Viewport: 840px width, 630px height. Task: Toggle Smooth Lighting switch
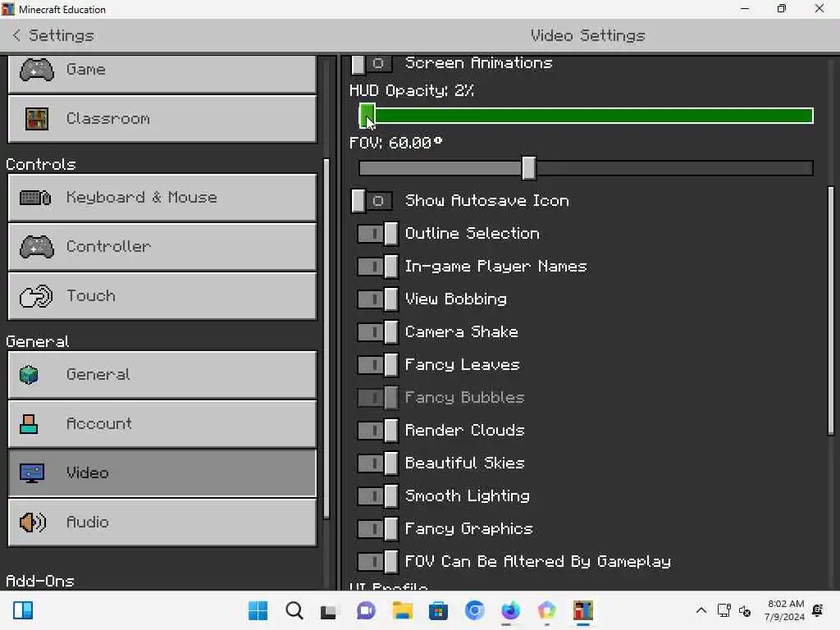point(377,496)
